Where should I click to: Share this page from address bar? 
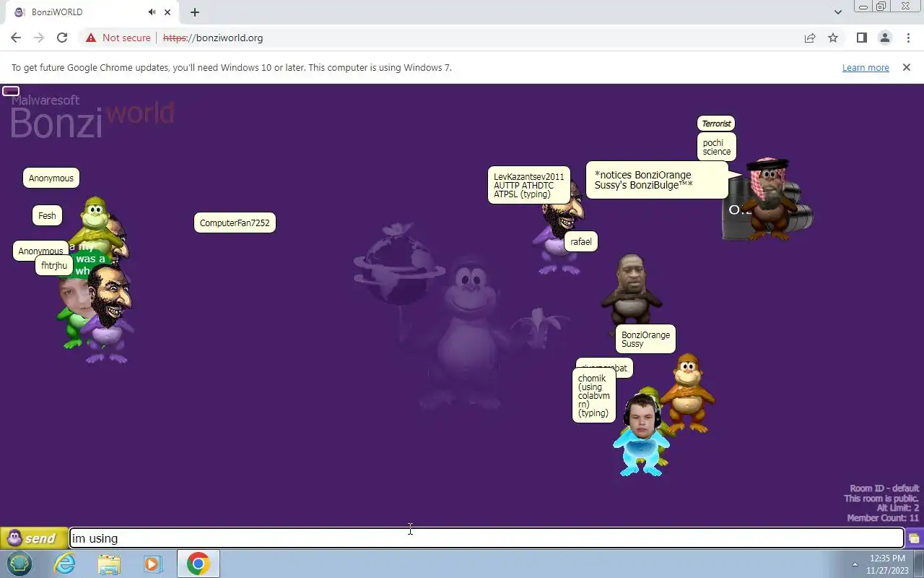point(810,38)
